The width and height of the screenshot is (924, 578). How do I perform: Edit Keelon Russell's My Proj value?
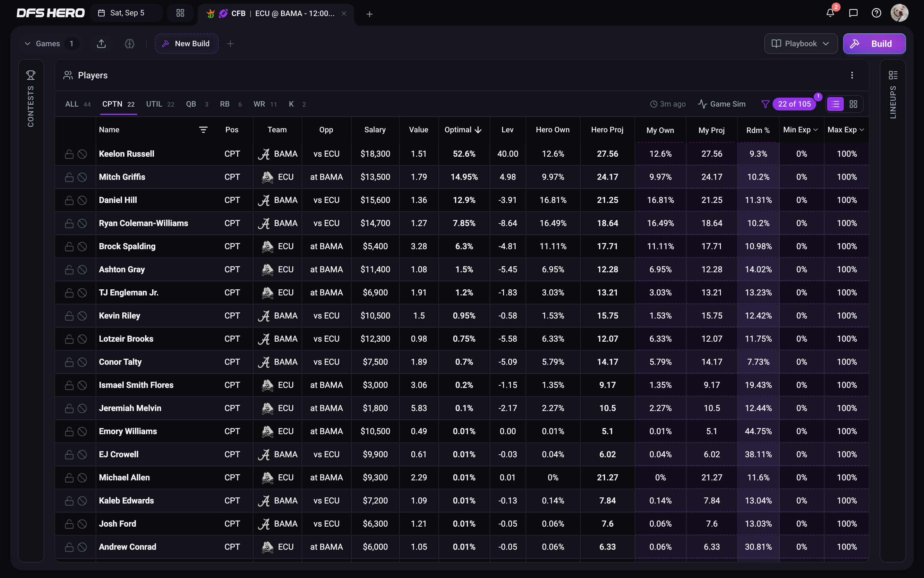click(711, 154)
